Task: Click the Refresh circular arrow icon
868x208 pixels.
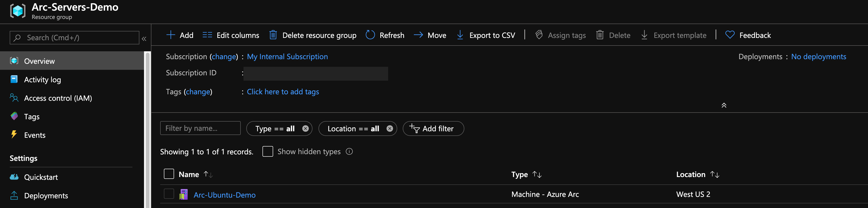Action: click(370, 35)
